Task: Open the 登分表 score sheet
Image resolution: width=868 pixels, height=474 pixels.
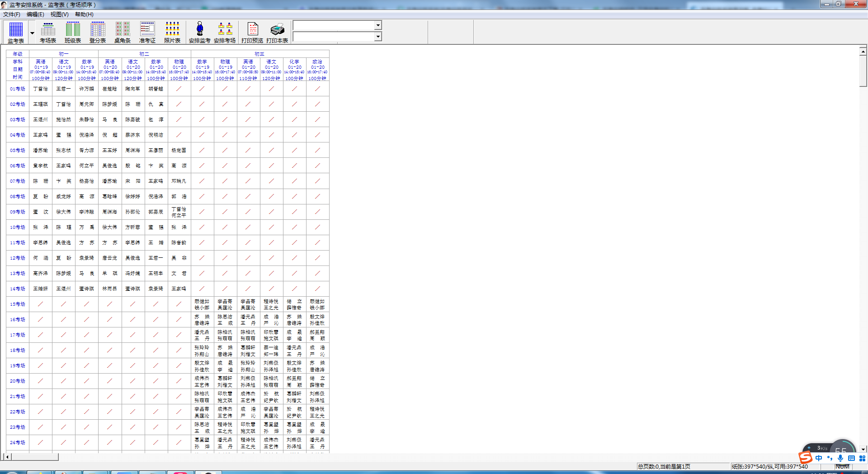Action: (x=98, y=32)
